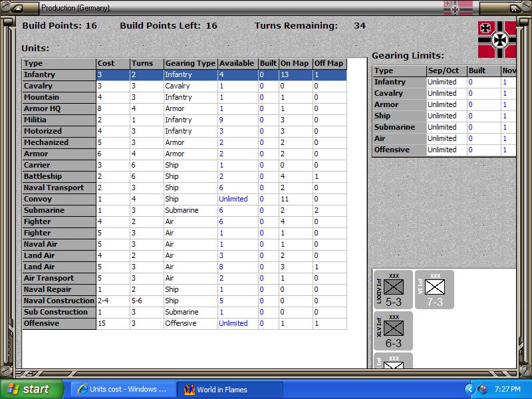Select the Fighter row costing 5
The height and width of the screenshot is (399, 532).
coord(185,233)
